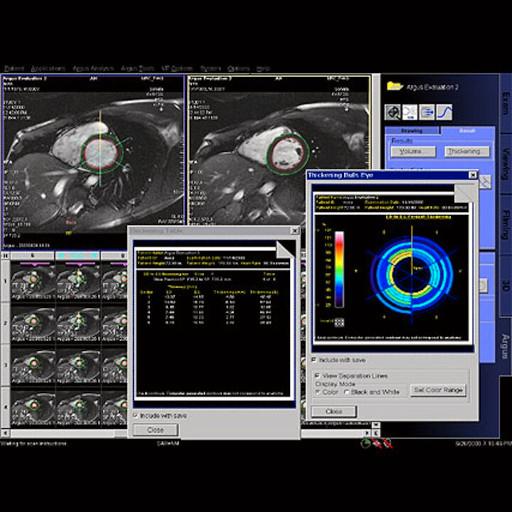
Task: Click the hatched icon behind Bulls Eye window
Action: tap(485, 182)
